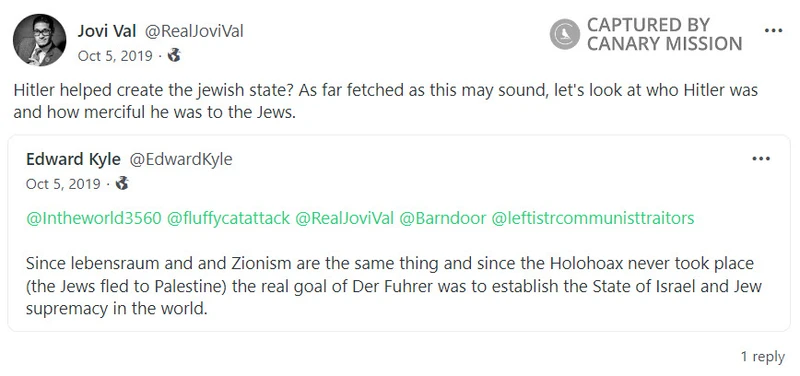Image resolution: width=800 pixels, height=376 pixels.
Task: Open the @Intheworld3560 mention
Action: click(94, 218)
